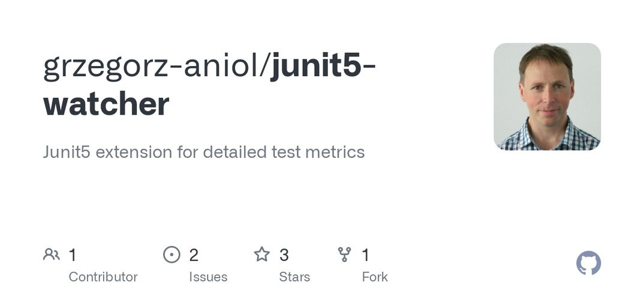Select the Junit5 extension description text

pyautogui.click(x=204, y=152)
